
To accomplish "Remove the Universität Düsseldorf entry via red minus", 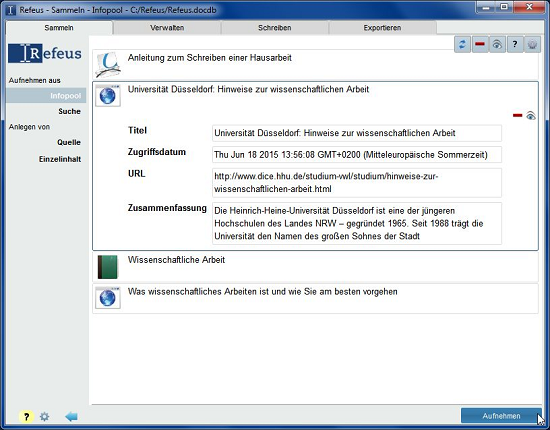I will [x=517, y=115].
